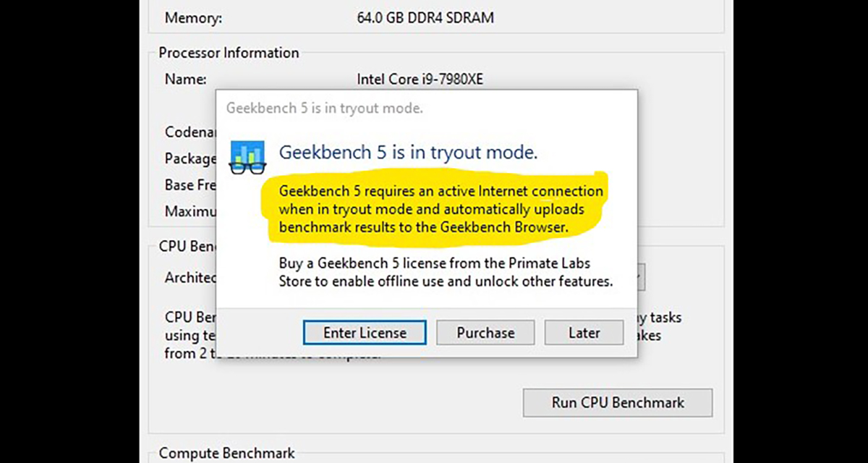
Task: Click the Memory label
Action: coord(193,17)
